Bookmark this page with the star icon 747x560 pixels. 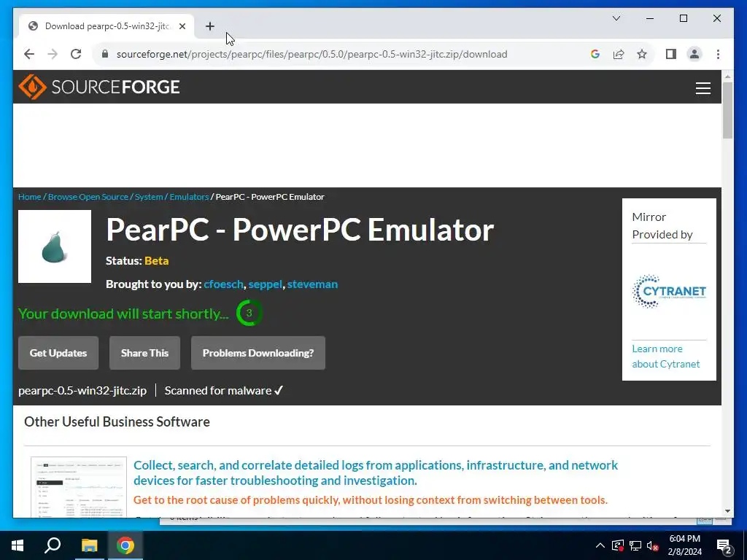(x=642, y=54)
